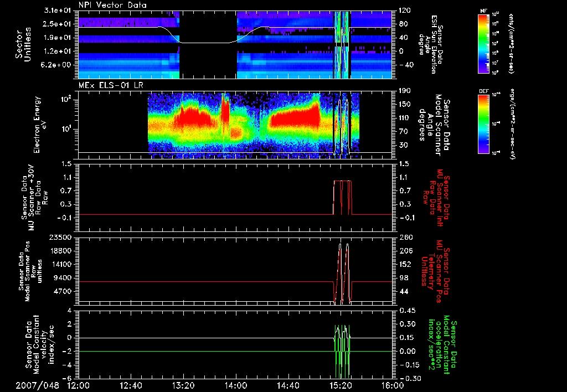The image size is (567, 392).
Task: Click the "NPI Vector Data" panel title
Action: tap(112, 5)
